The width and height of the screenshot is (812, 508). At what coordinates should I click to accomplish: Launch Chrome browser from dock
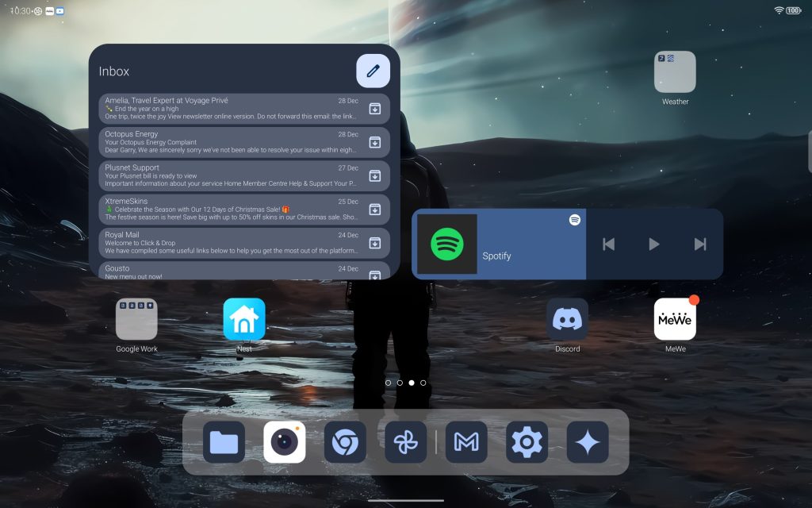(x=345, y=442)
